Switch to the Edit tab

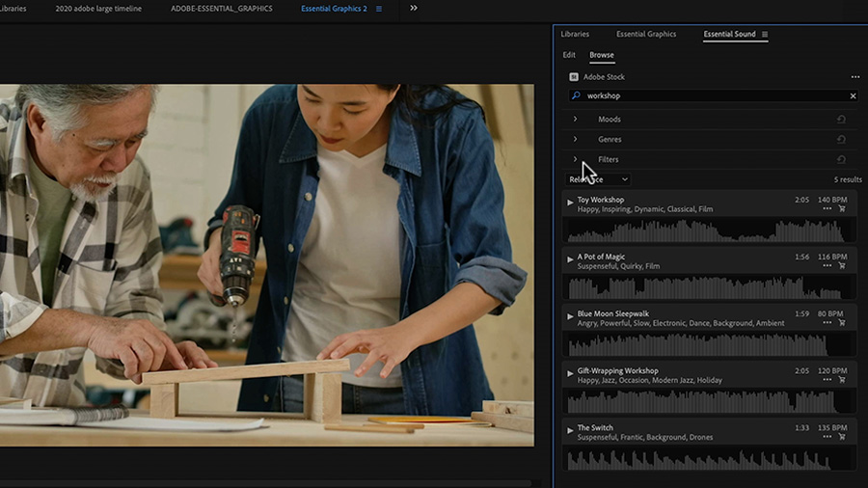569,55
